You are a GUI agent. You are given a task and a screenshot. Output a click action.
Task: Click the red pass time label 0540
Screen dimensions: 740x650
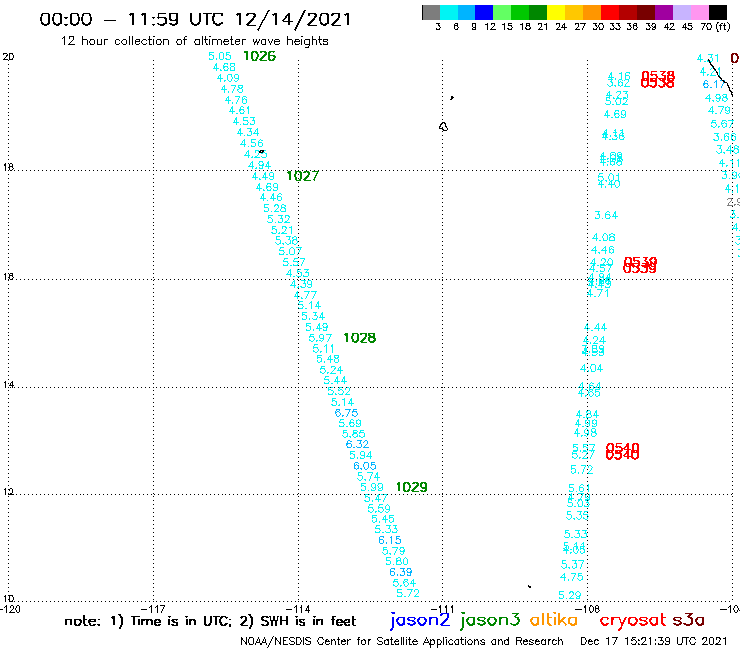tap(622, 451)
